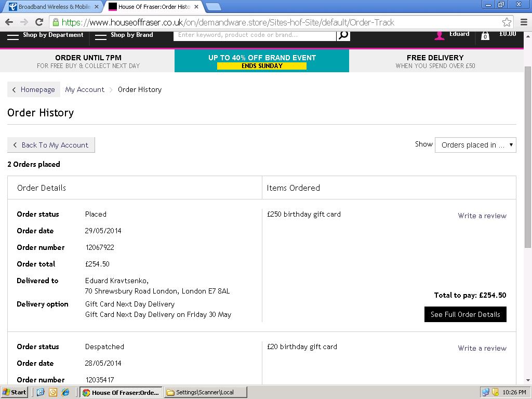Click the Order Until 7PM banner
The image size is (532, 399).
pyautogui.click(x=88, y=61)
